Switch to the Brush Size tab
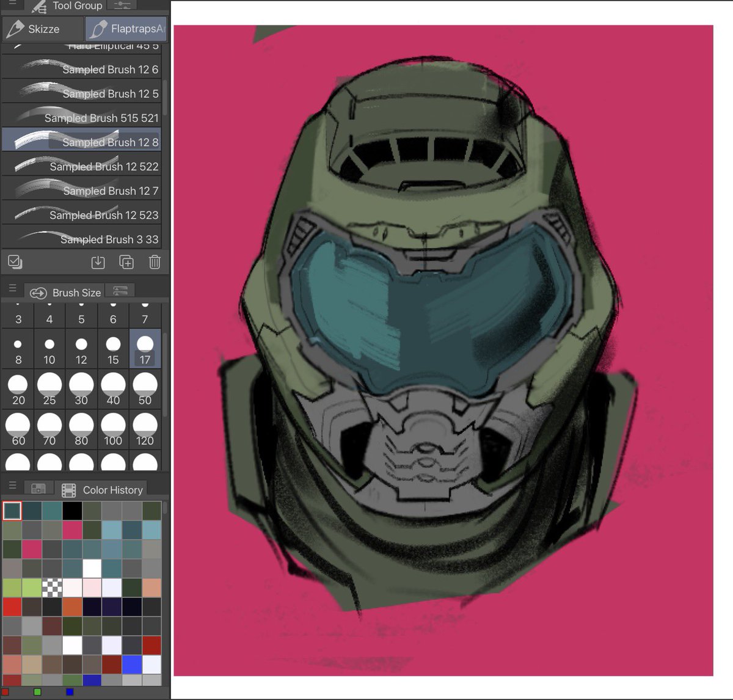This screenshot has width=733, height=700. pos(65,292)
